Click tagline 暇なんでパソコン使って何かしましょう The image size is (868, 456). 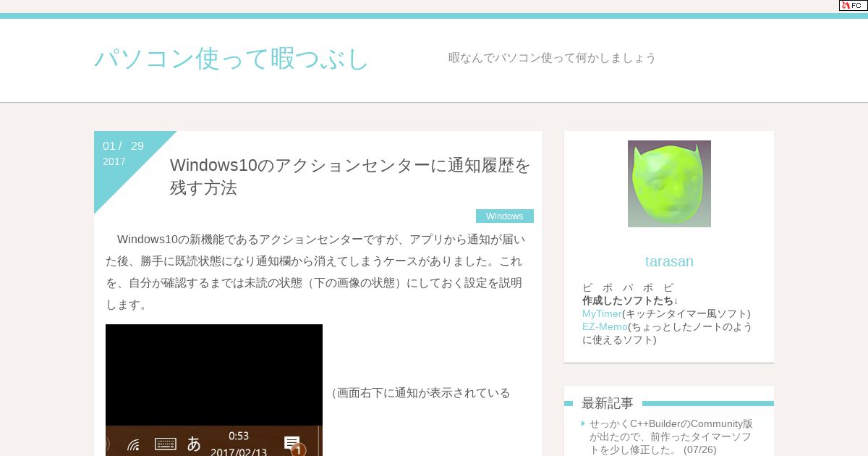[552, 58]
